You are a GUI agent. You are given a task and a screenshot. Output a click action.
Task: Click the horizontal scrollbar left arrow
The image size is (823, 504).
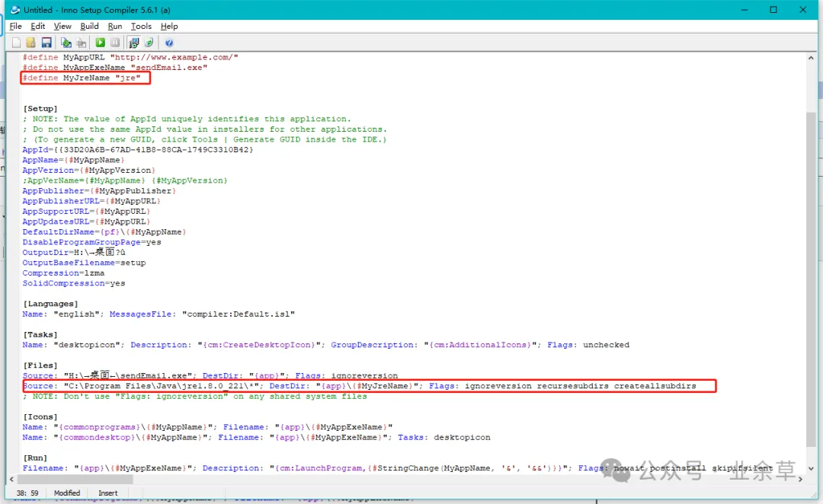coord(11,480)
